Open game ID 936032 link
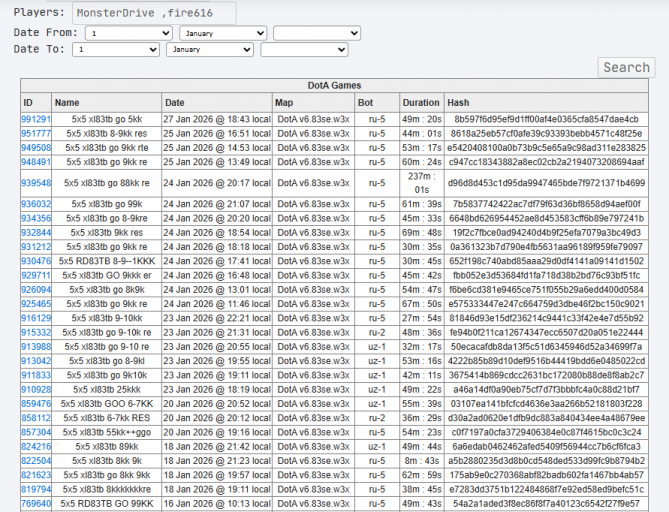The height and width of the screenshot is (512, 669). point(36,204)
